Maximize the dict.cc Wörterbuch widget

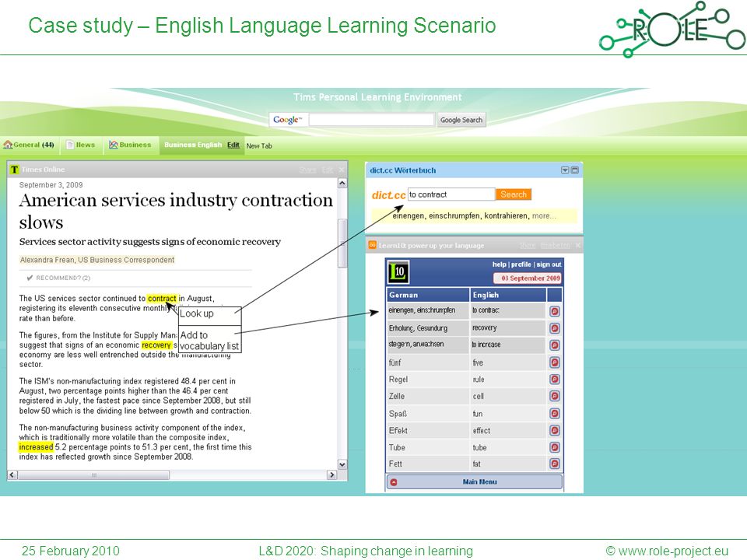(x=574, y=170)
